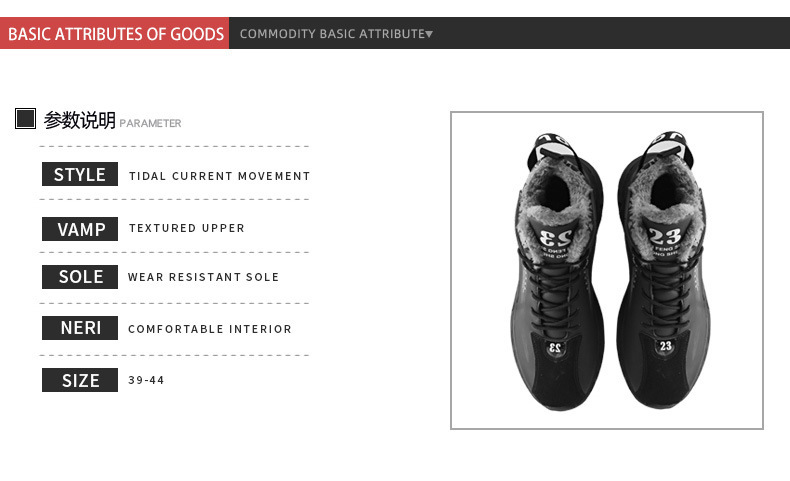
Task: Click the COMFORTABLE INTERIOR text
Action: click(x=210, y=329)
